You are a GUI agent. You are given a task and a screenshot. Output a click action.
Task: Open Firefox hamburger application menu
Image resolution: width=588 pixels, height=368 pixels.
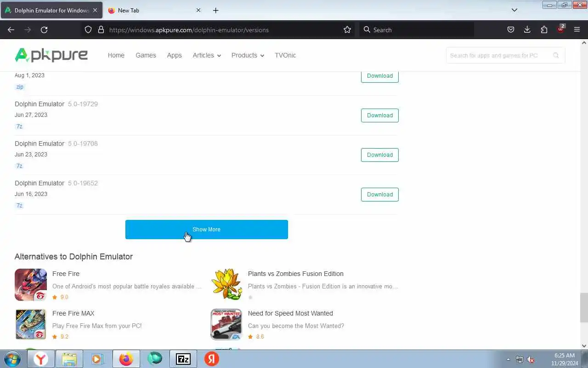pyautogui.click(x=577, y=29)
